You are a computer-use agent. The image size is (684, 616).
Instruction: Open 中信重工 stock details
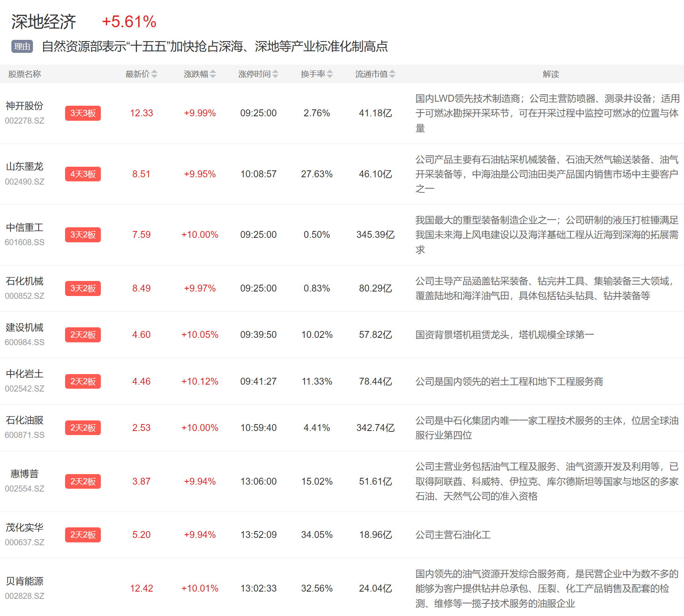click(x=24, y=228)
